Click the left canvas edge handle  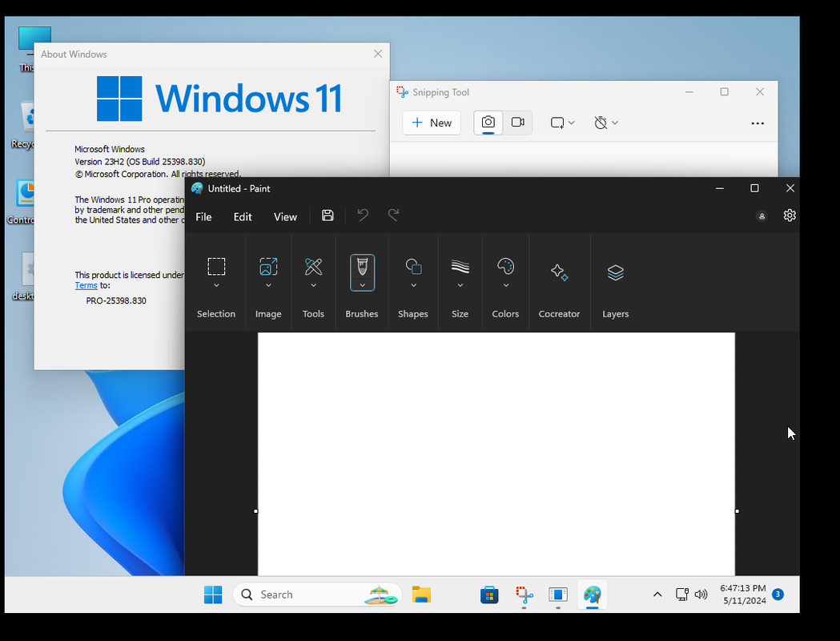[255, 511]
